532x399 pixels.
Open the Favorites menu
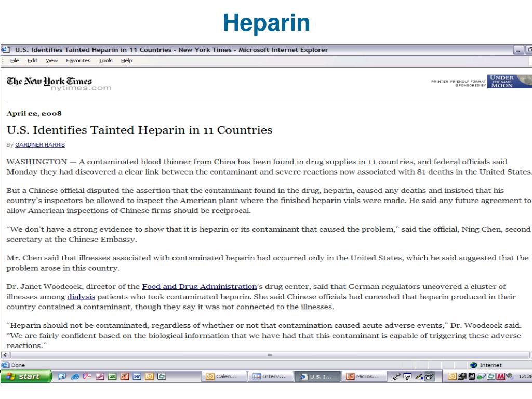click(x=78, y=61)
